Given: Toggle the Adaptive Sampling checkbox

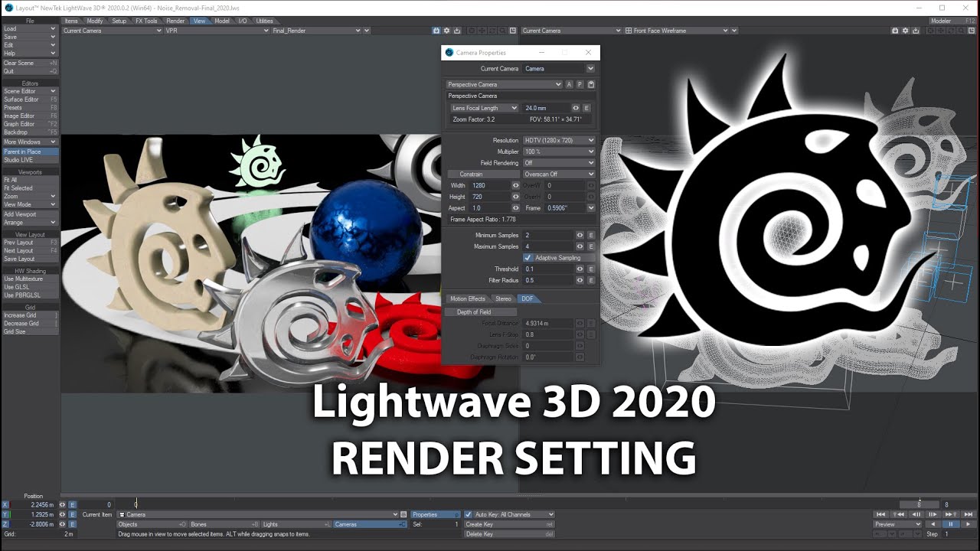Looking at the screenshot, I should click(528, 258).
